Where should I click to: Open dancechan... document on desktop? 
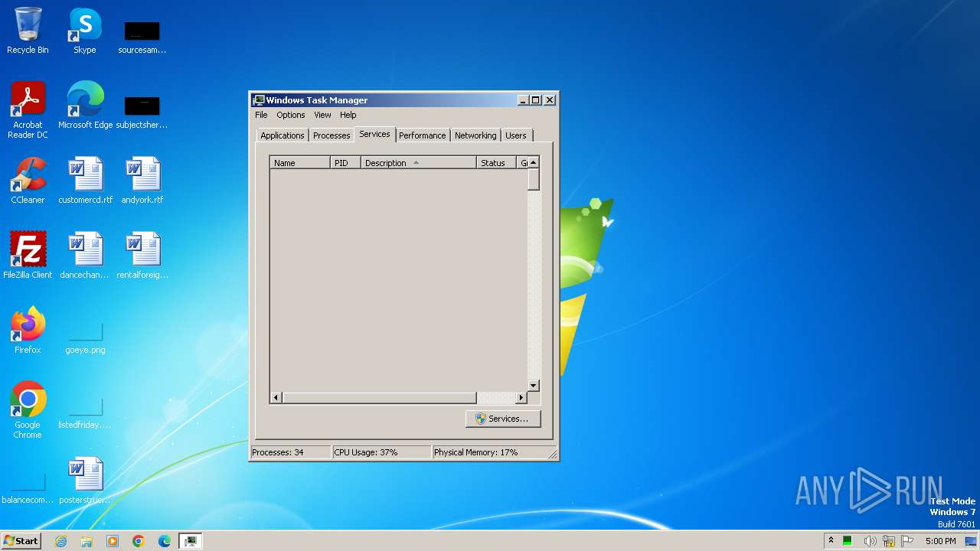[x=85, y=256]
